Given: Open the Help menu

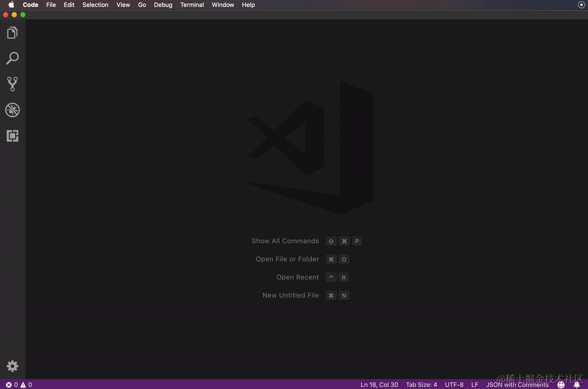Looking at the screenshot, I should [248, 4].
